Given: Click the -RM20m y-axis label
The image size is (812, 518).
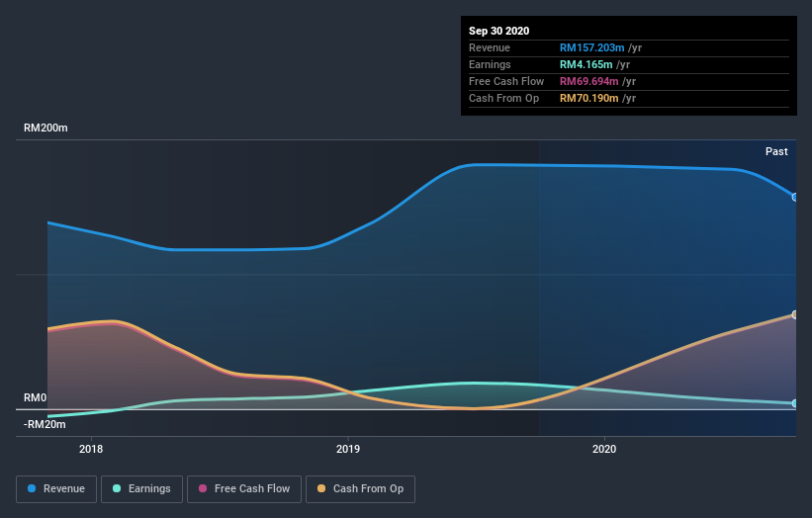Looking at the screenshot, I should point(45,425).
